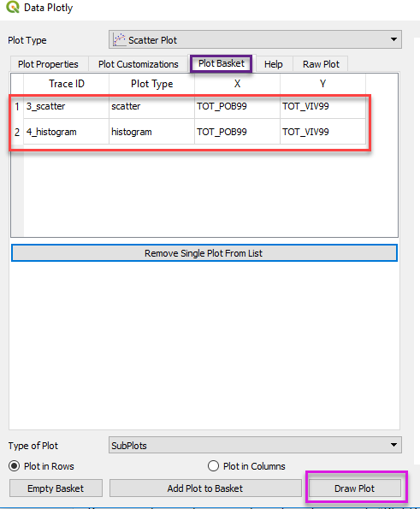Viewport: 420px width, 509px height.
Task: Click the QGIS logo in the Data Plotly title bar
Action: pyautogui.click(x=13, y=7)
